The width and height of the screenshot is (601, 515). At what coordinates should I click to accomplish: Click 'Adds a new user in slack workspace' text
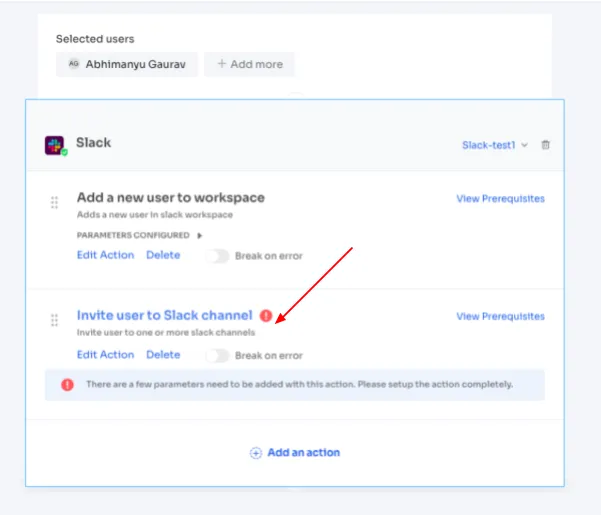pos(154,215)
